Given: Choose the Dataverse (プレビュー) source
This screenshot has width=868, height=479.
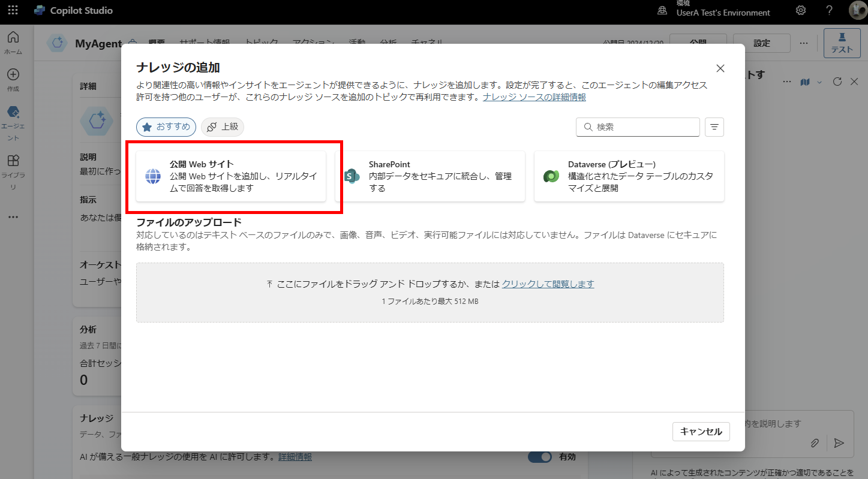Looking at the screenshot, I should [x=629, y=176].
